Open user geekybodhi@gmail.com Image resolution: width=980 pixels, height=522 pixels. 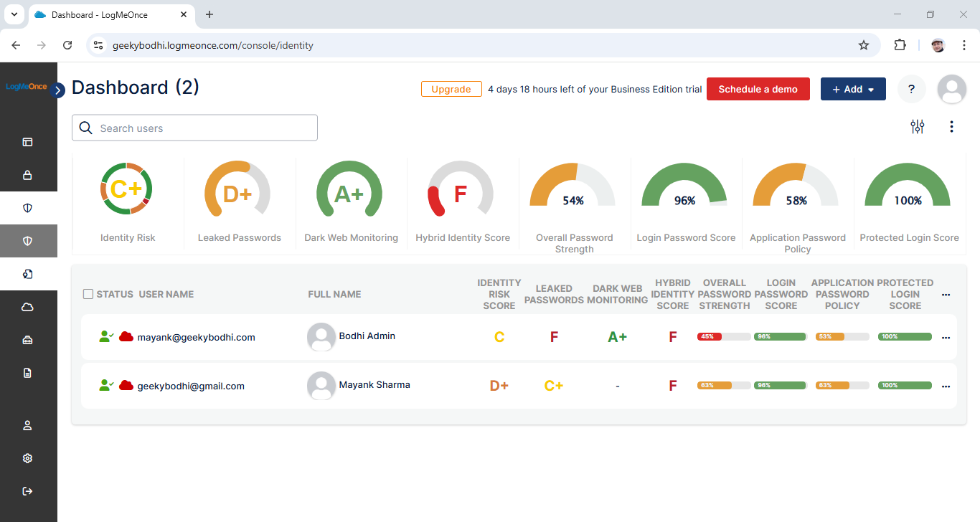coord(191,386)
